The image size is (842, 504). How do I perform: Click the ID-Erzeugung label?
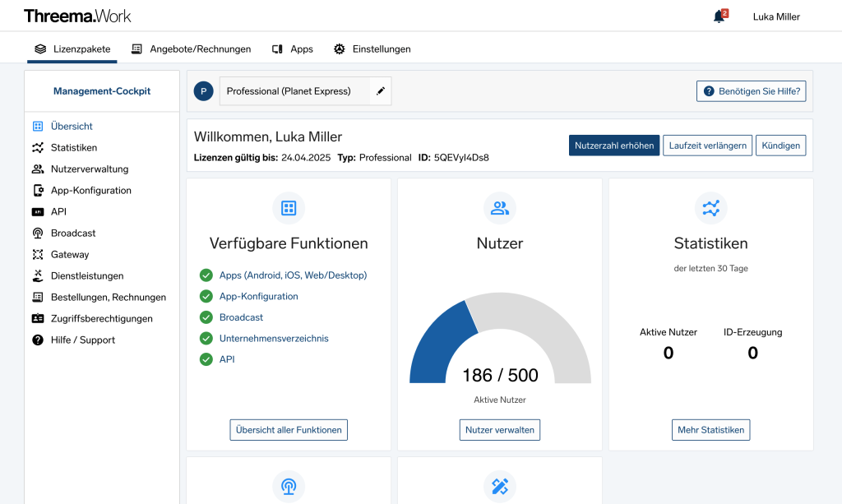pyautogui.click(x=753, y=332)
